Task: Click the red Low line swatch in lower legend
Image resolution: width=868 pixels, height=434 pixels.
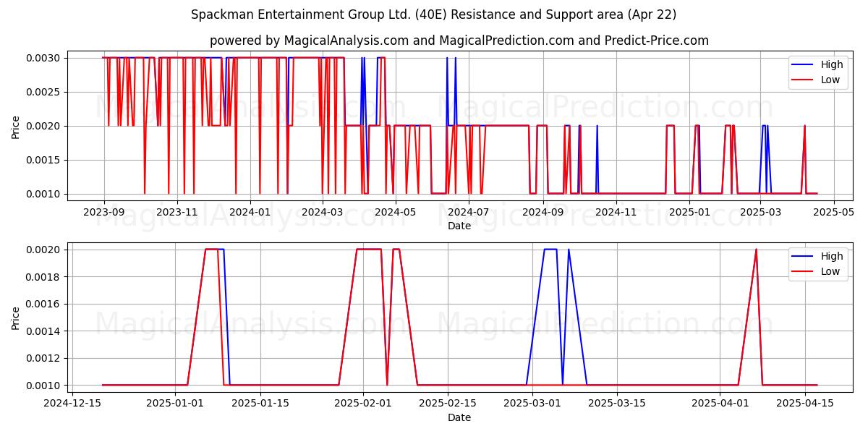Action: [x=804, y=271]
